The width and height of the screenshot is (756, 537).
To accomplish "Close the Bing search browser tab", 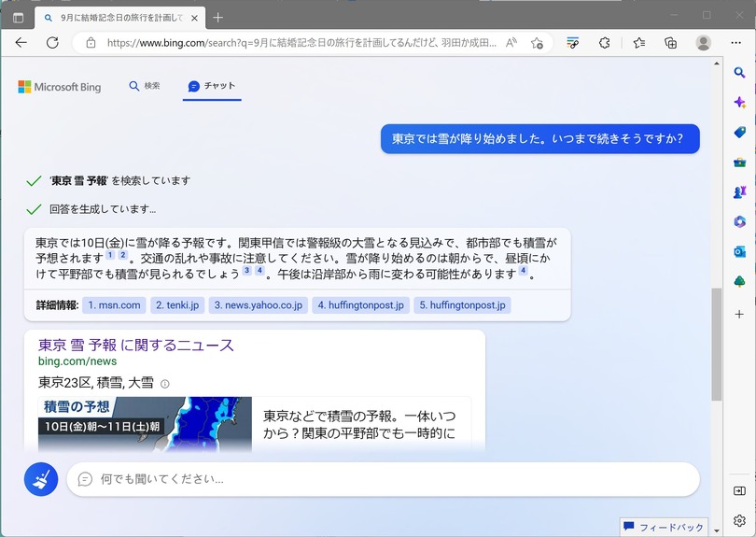I will pos(194,18).
